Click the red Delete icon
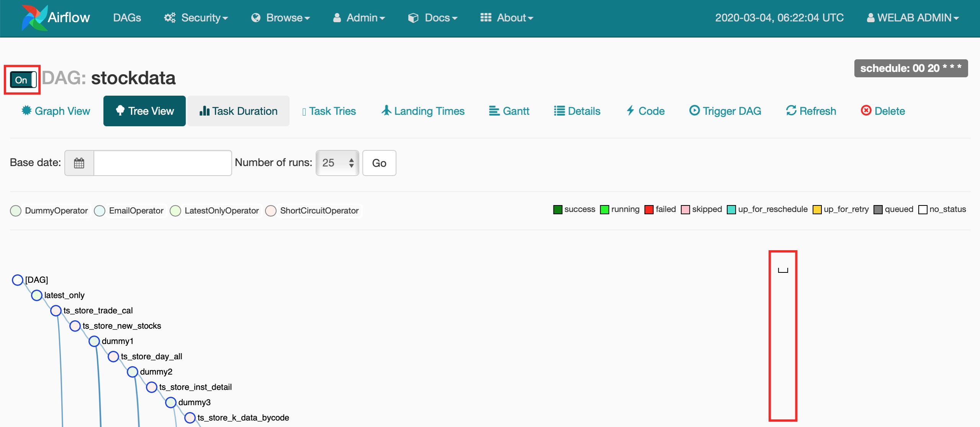The image size is (980, 427). tap(865, 111)
